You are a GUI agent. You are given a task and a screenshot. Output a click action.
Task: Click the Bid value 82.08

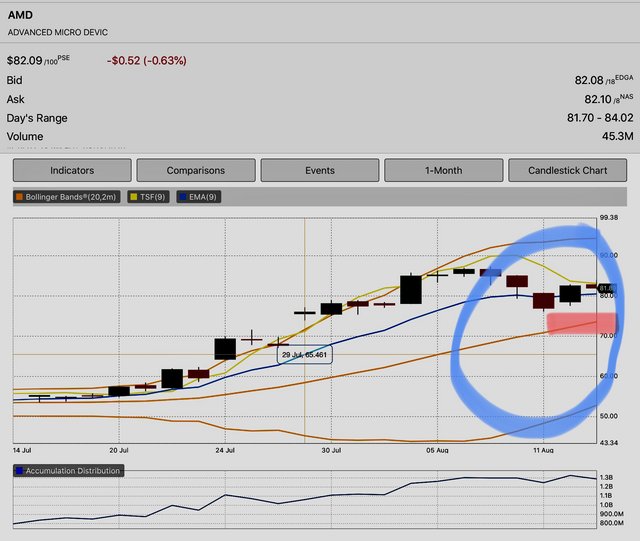[x=589, y=80]
